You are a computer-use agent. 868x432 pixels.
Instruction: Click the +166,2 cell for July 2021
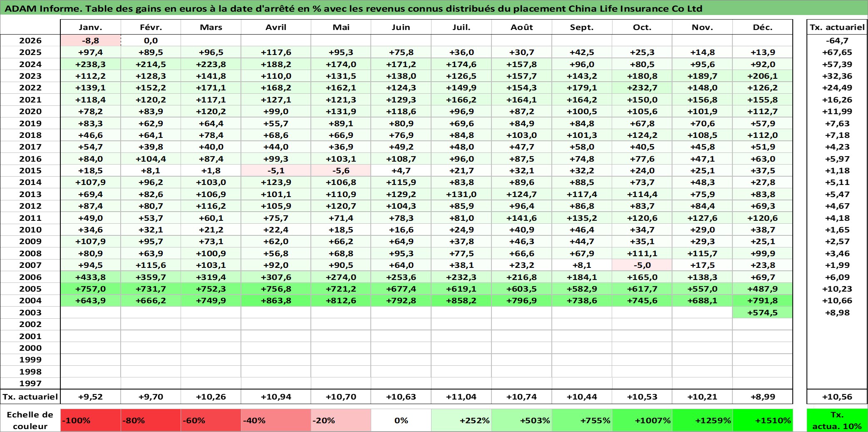point(461,100)
